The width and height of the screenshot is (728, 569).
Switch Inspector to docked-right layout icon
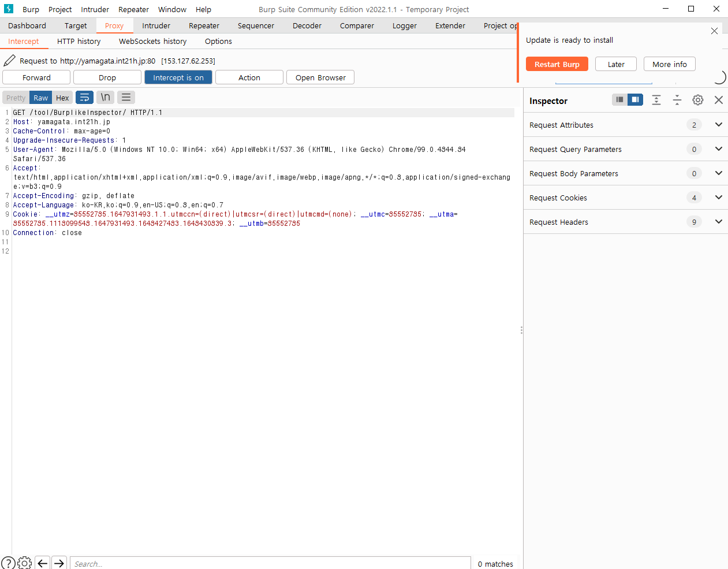point(635,100)
